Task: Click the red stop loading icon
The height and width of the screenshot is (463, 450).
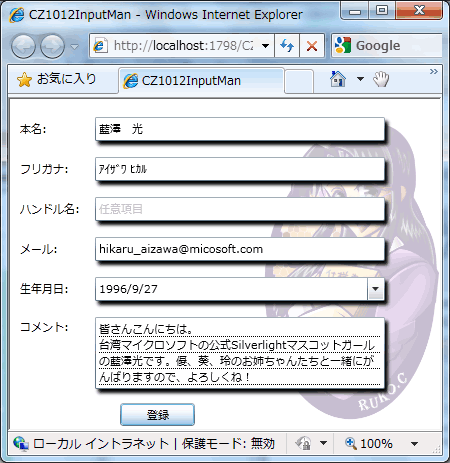Action: (312, 45)
